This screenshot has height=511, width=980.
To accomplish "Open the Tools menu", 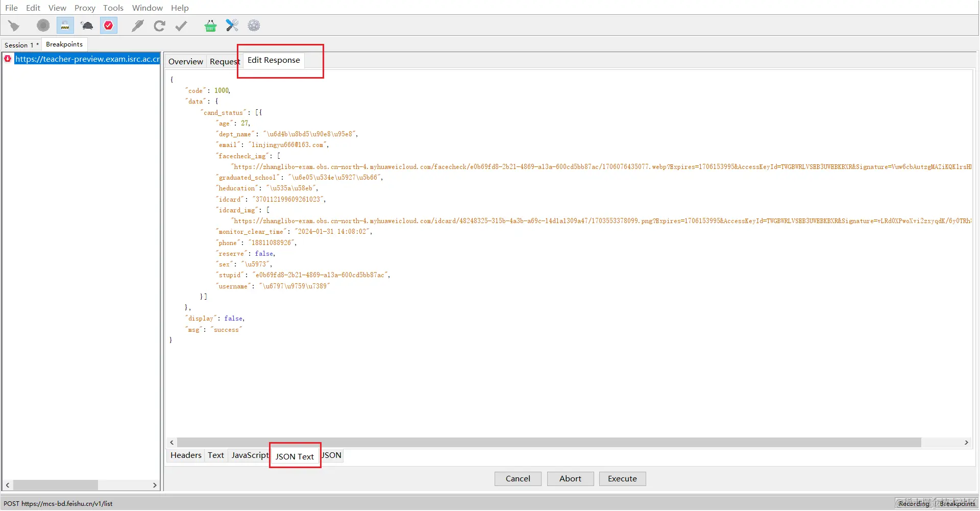I will pos(113,8).
